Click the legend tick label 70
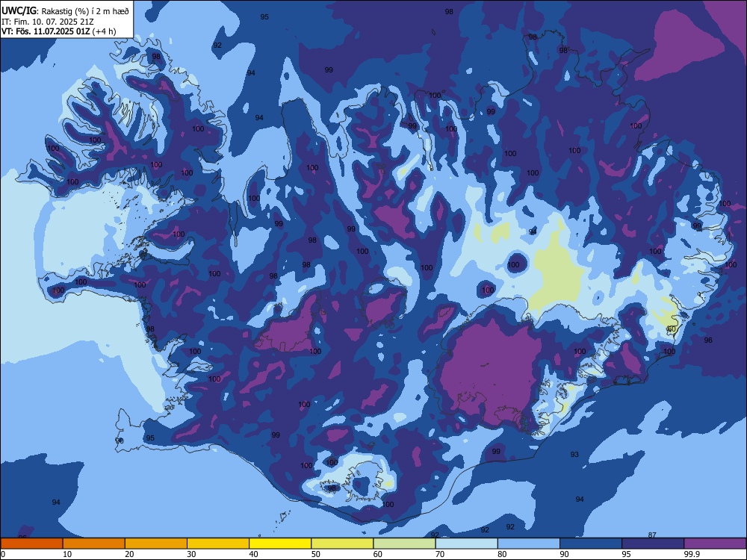The width and height of the screenshot is (747, 560). (x=440, y=554)
